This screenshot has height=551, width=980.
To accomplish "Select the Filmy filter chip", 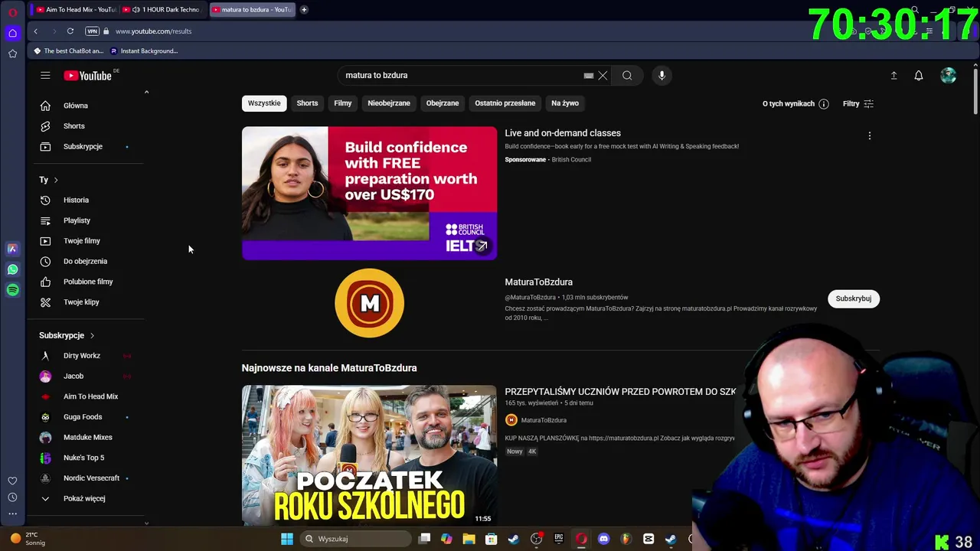I will (342, 103).
